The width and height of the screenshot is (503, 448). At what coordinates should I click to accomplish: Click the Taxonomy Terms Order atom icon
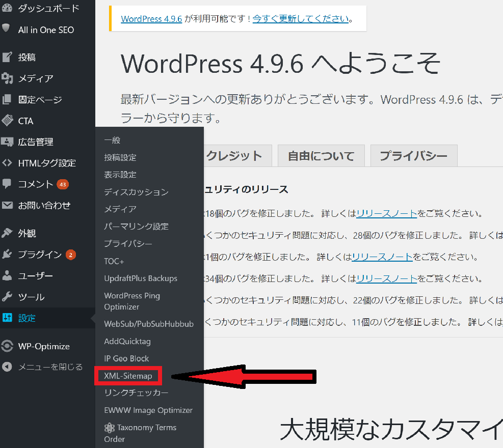coord(110,428)
